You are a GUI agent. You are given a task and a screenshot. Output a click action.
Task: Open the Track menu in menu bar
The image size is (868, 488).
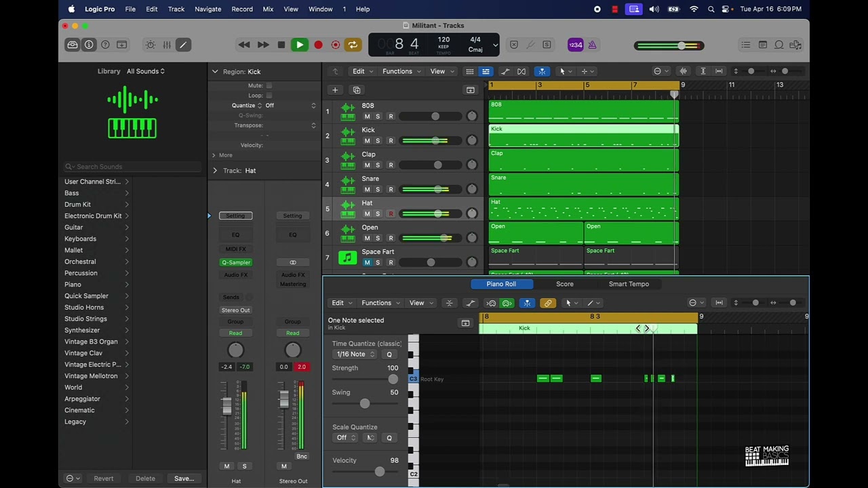(x=176, y=9)
